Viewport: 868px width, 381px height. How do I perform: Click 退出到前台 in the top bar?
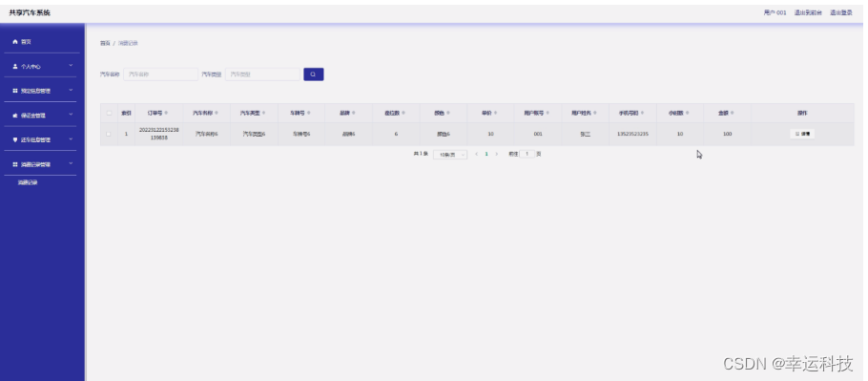click(808, 12)
